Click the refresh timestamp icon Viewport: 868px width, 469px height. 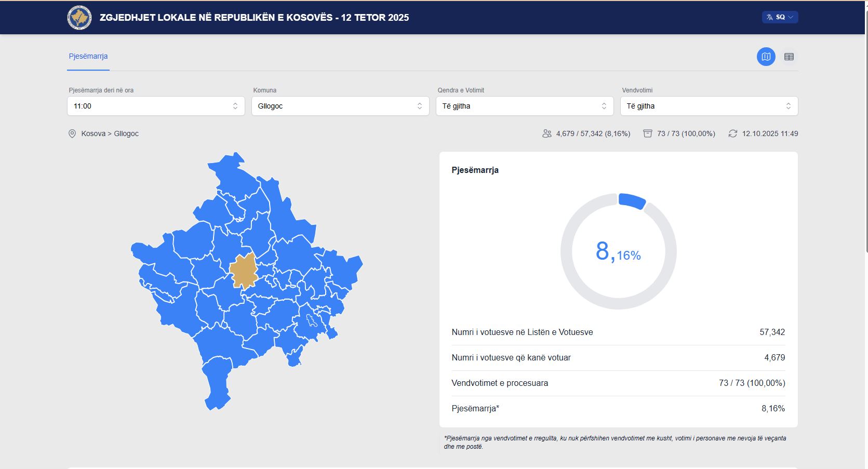pyautogui.click(x=732, y=133)
